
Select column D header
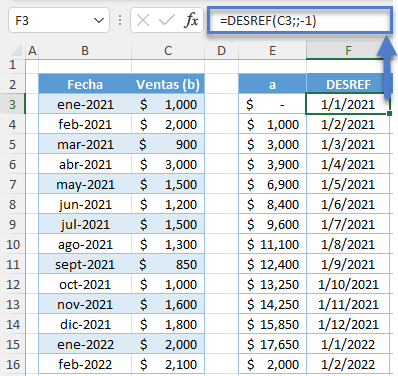[221, 51]
